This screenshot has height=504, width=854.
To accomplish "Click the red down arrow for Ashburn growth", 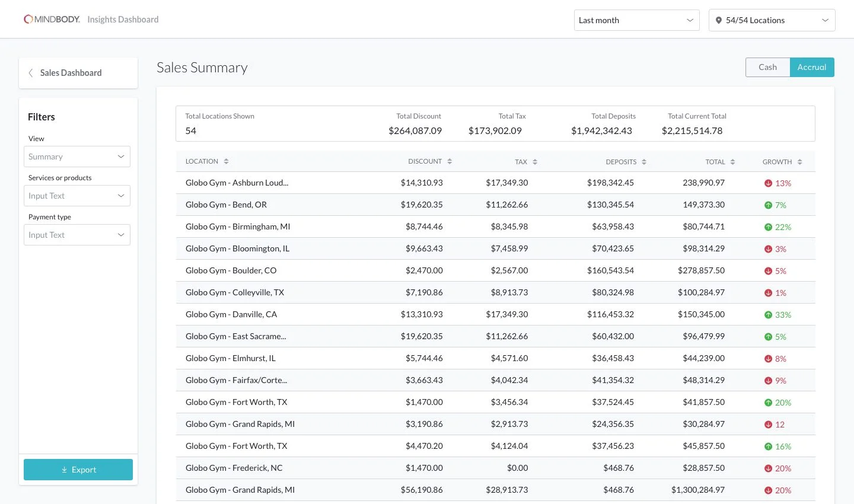I will 768,183.
